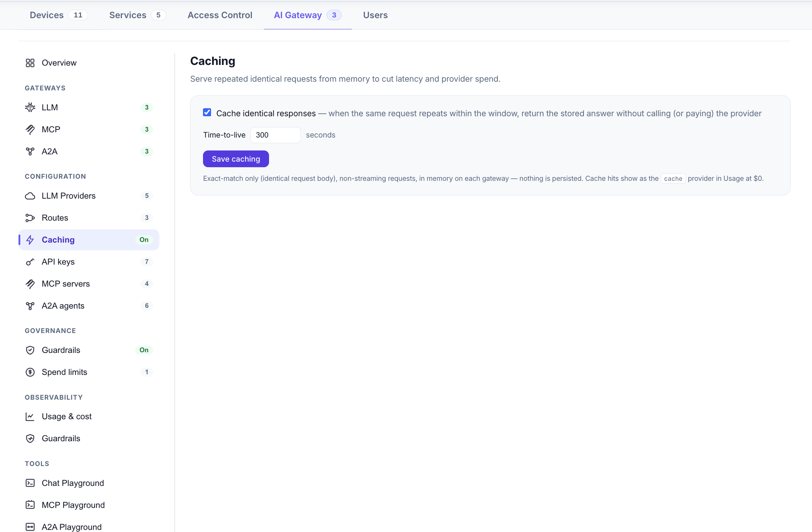The height and width of the screenshot is (532, 812).
Task: Click the Caching lightning bolt icon
Action: point(30,240)
